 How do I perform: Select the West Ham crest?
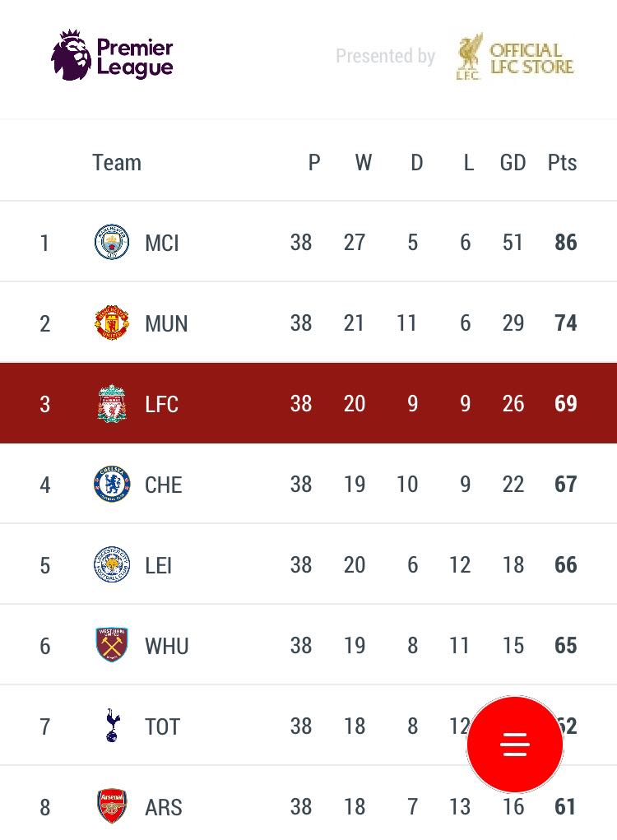pos(112,645)
